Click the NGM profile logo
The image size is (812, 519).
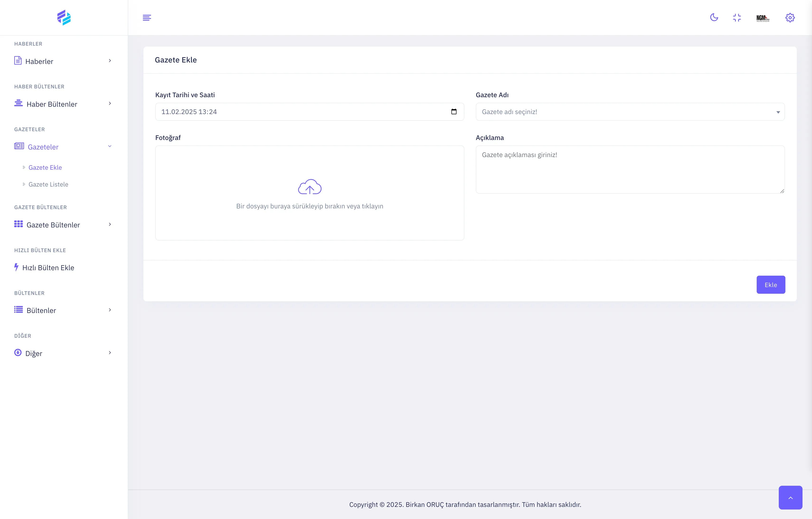[x=763, y=18]
